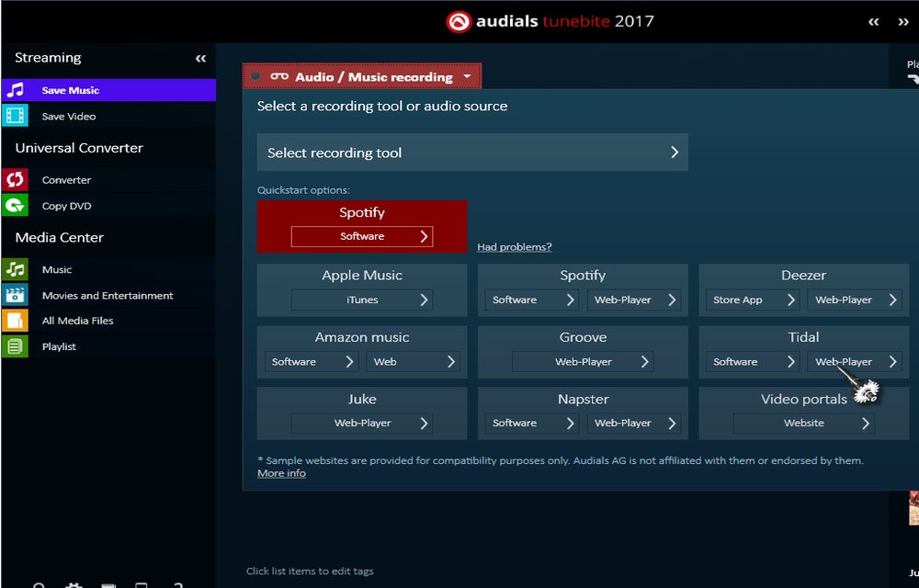This screenshot has height=588, width=919.
Task: Choose Web-Player under Deezer
Action: (855, 300)
